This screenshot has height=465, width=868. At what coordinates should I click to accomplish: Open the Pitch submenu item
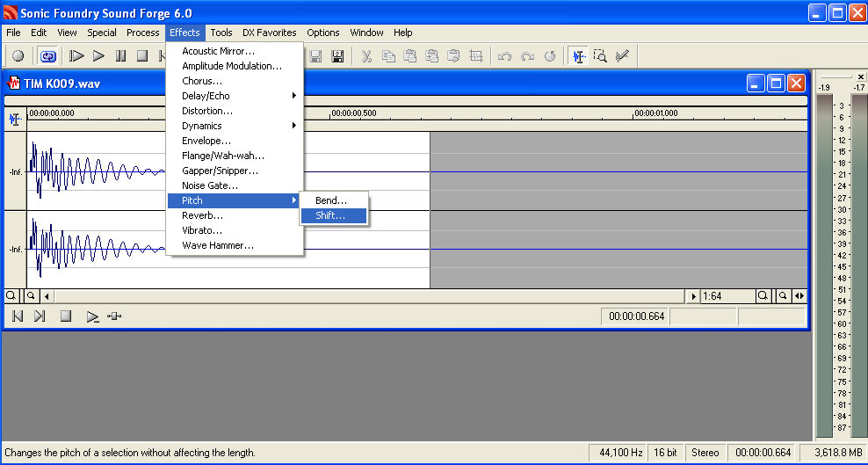[x=233, y=200]
